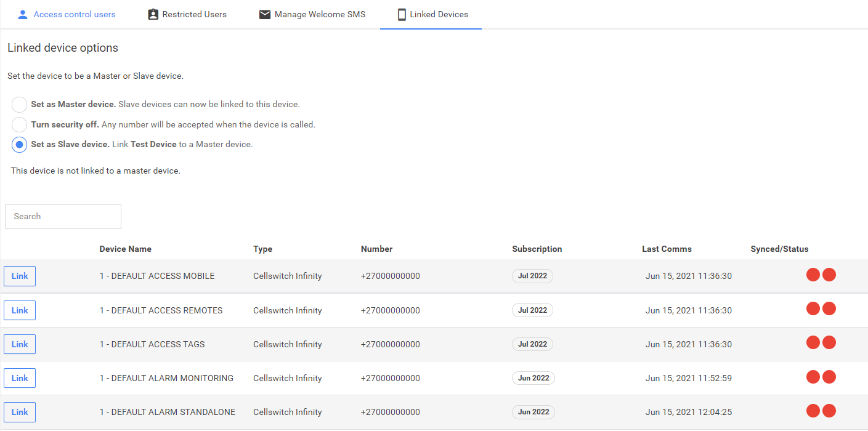Screen dimensions: 868x431
Task: Click red status dots for DEFAULT ALARM STANDALONE
Action: 821,411
